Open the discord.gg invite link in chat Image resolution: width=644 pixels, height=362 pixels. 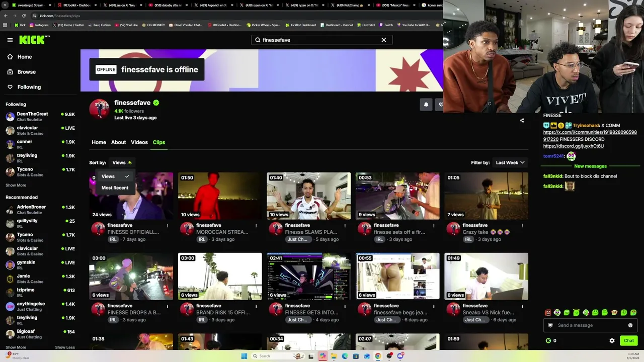click(574, 146)
